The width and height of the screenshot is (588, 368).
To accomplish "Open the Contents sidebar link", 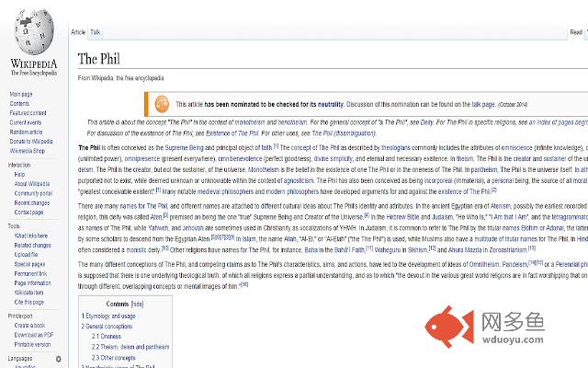I will (19, 104).
